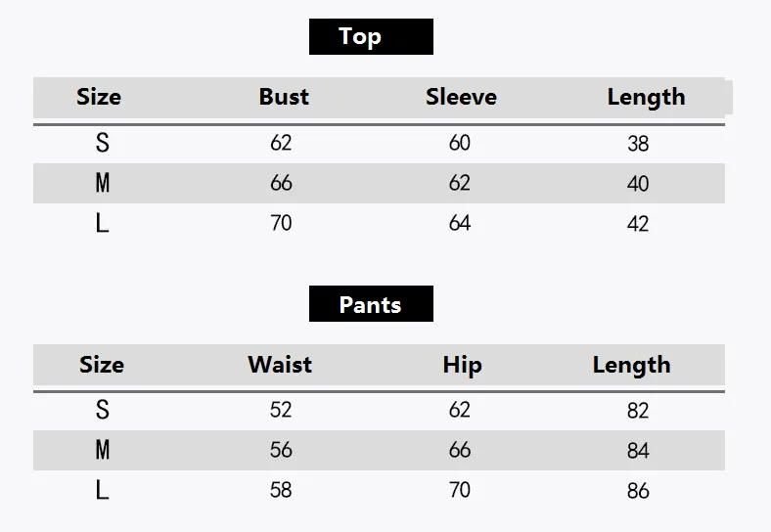
Task: Select the Waist column header
Action: pos(280,365)
